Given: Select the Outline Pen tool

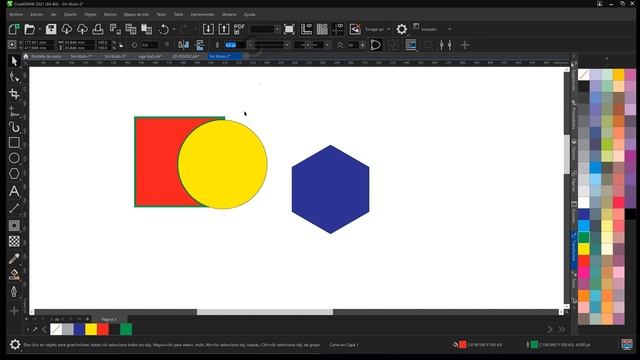Looking at the screenshot, I should pos(14,291).
